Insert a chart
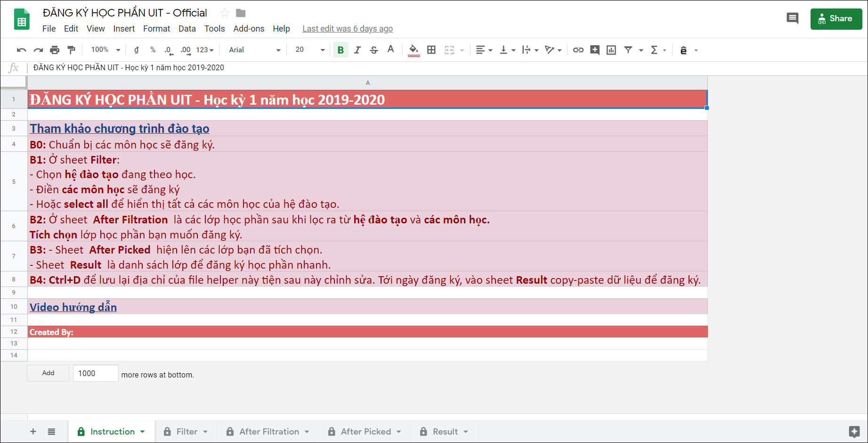The width and height of the screenshot is (868, 443). 611,49
